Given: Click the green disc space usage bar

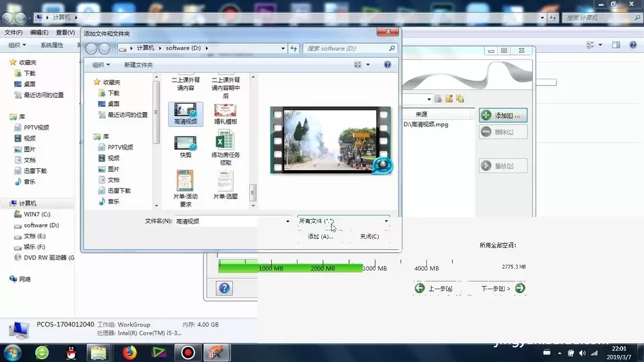Looking at the screenshot, I should pyautogui.click(x=290, y=268).
